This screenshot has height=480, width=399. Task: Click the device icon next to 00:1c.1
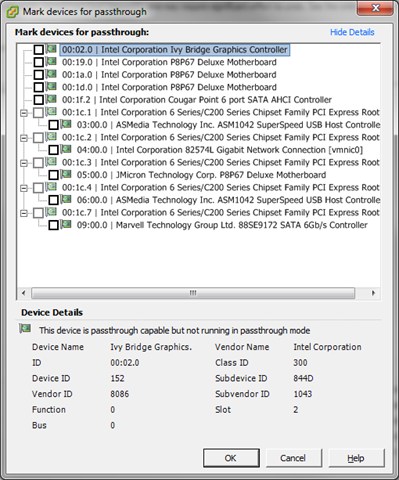51,112
